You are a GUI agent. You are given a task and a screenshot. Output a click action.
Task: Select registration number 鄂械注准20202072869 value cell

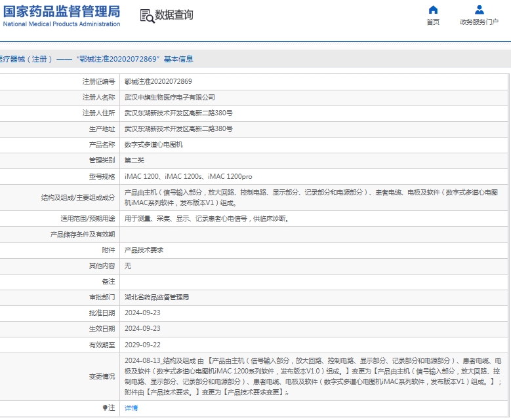coord(314,82)
